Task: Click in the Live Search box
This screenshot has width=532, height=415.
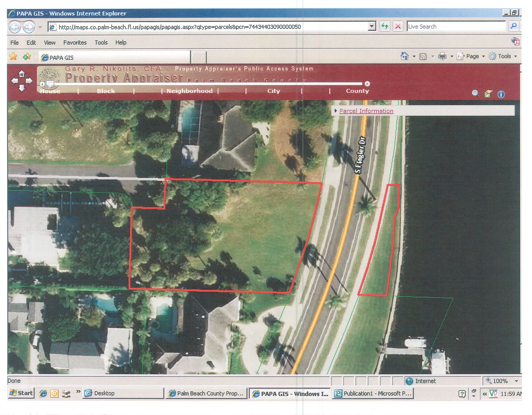Action: (456, 26)
